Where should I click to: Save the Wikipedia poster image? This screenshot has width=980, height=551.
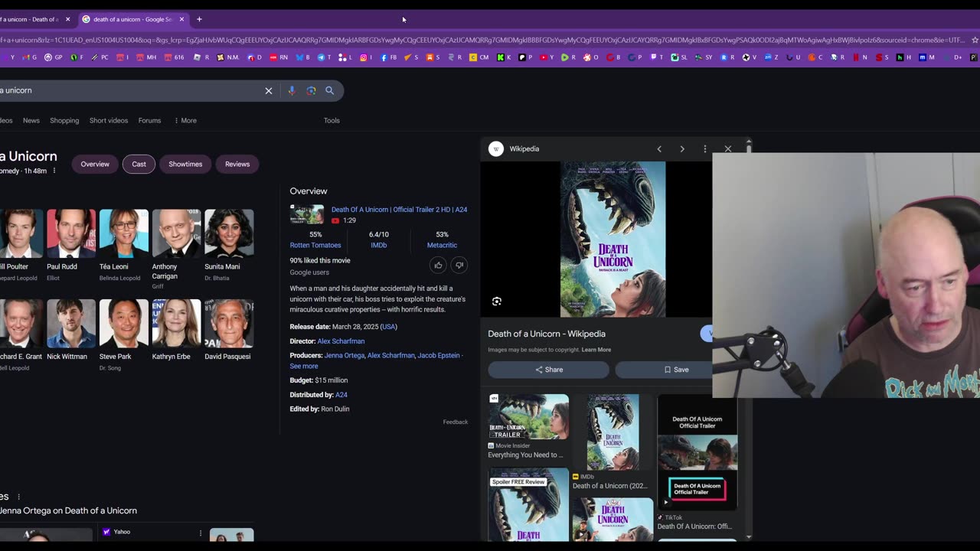click(676, 370)
